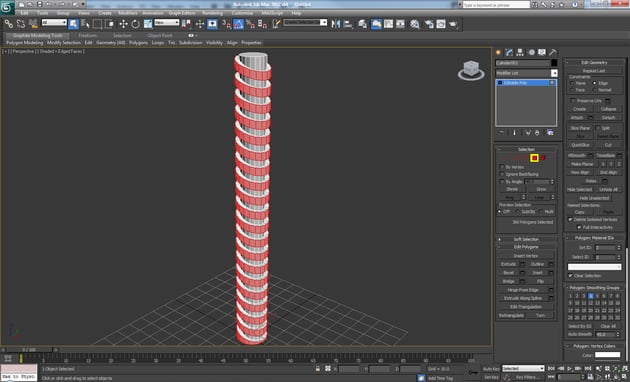Choose the Select and Rotate tool
Viewport: 630px width, 382px height.
coord(135,24)
